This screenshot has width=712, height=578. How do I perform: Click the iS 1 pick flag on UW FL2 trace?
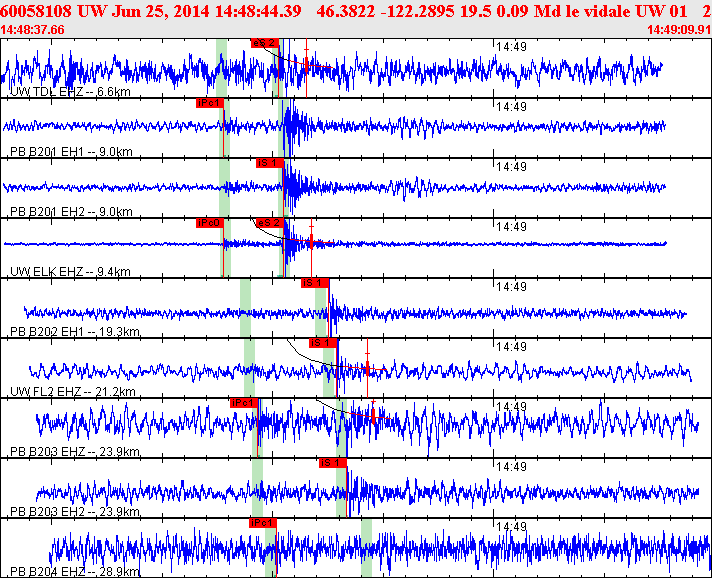click(x=322, y=342)
